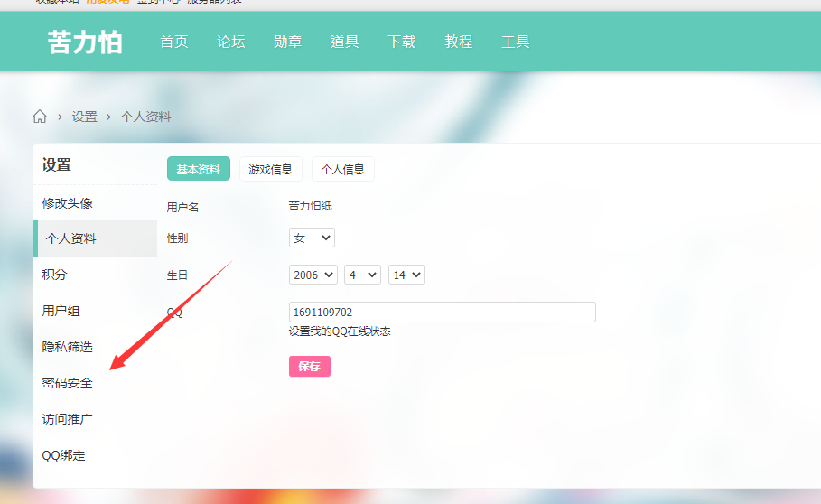
Task: Open the 工具 navigation item
Action: click(x=515, y=42)
